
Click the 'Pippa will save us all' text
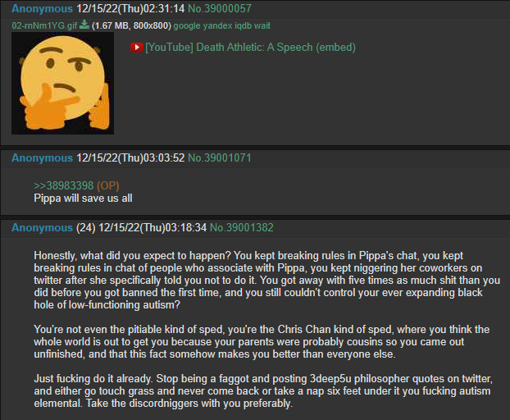pos(83,199)
